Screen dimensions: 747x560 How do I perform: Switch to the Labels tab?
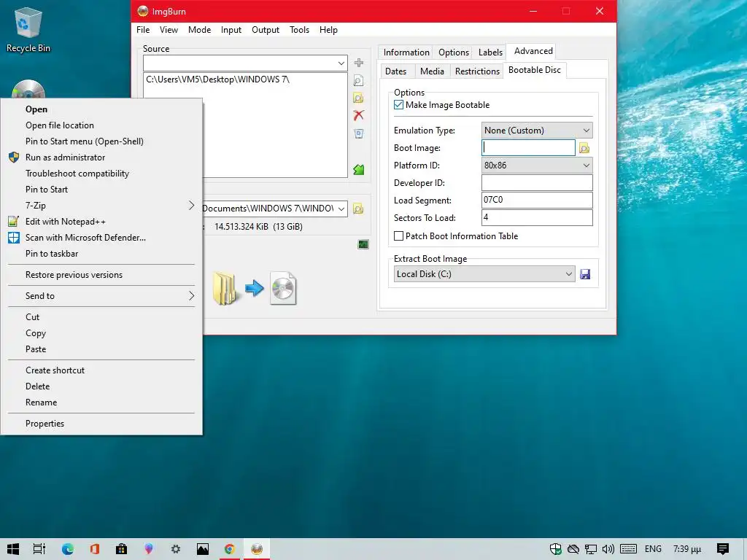490,52
